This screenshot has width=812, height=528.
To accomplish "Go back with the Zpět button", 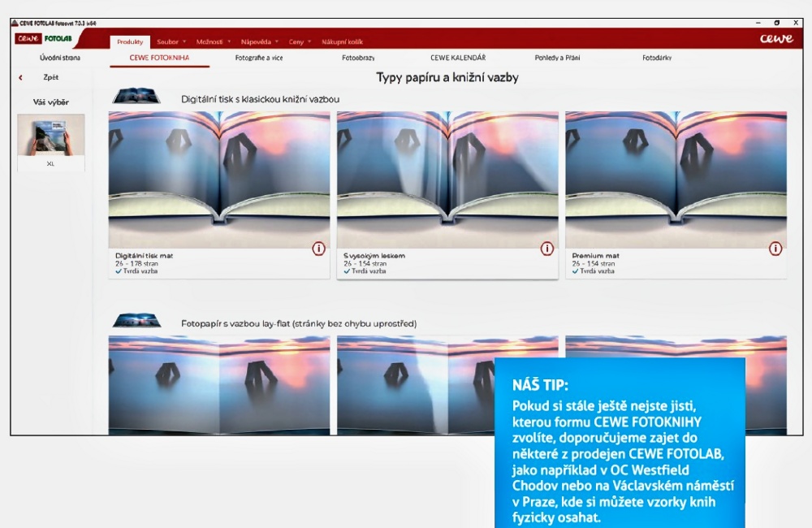I will tap(50, 77).
